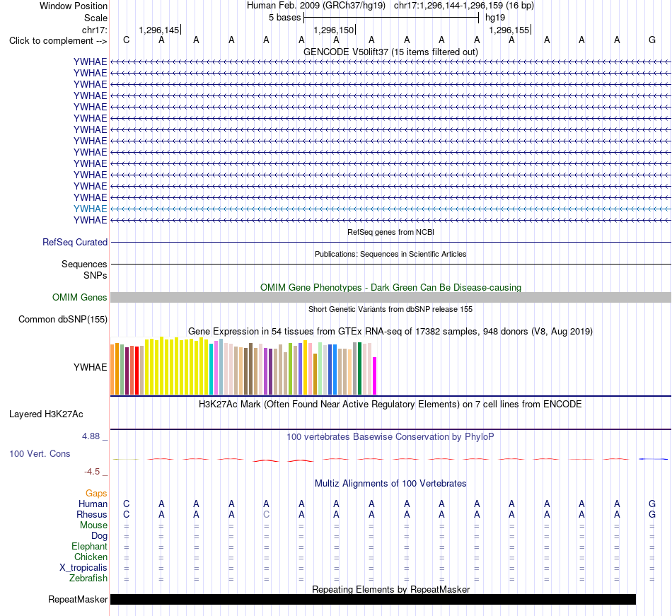
Task: Open the 'GENCODE V50lift37 (15 items filtered out)' track title
Action: (390, 52)
